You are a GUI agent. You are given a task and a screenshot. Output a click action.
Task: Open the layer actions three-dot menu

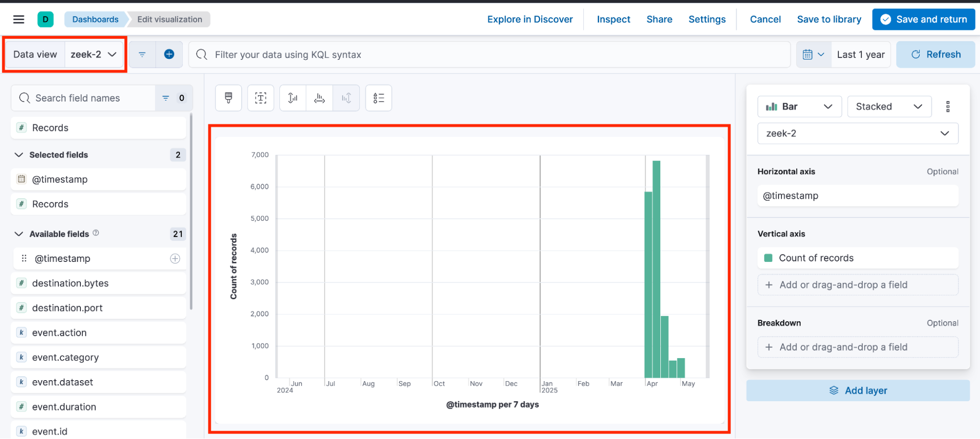[948, 106]
